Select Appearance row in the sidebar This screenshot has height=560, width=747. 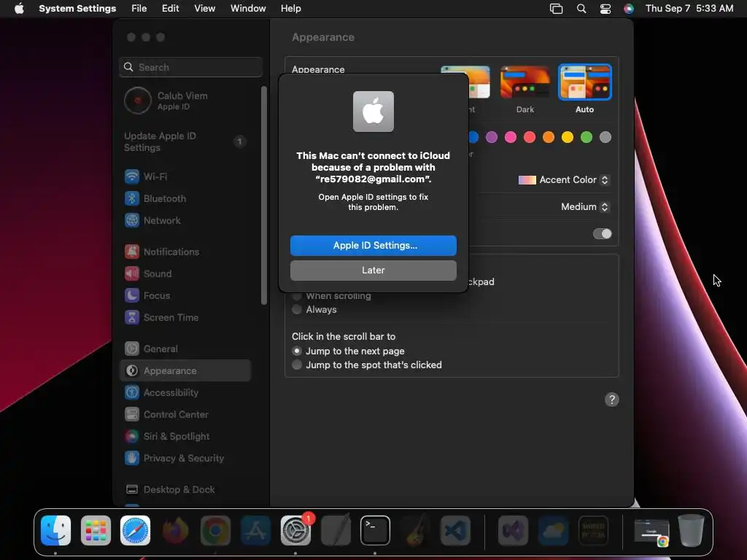(x=185, y=371)
